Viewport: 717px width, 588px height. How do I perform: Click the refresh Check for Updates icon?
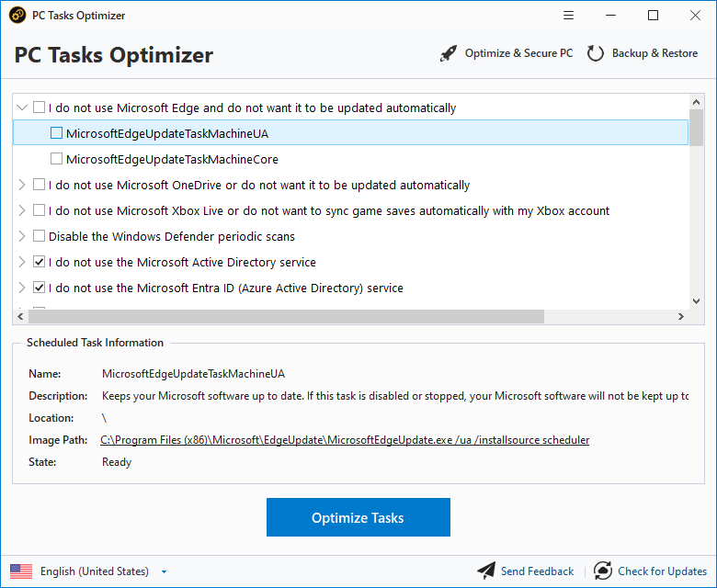click(603, 571)
